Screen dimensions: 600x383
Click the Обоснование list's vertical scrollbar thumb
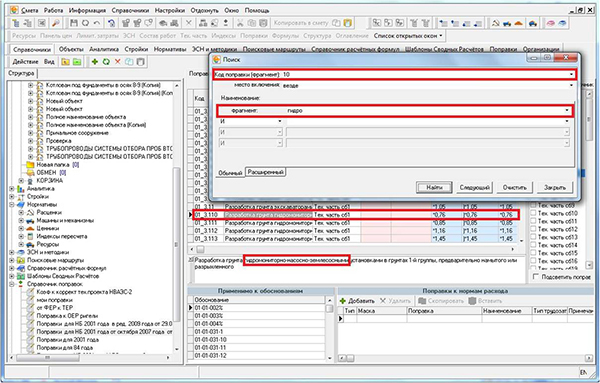tap(329, 308)
